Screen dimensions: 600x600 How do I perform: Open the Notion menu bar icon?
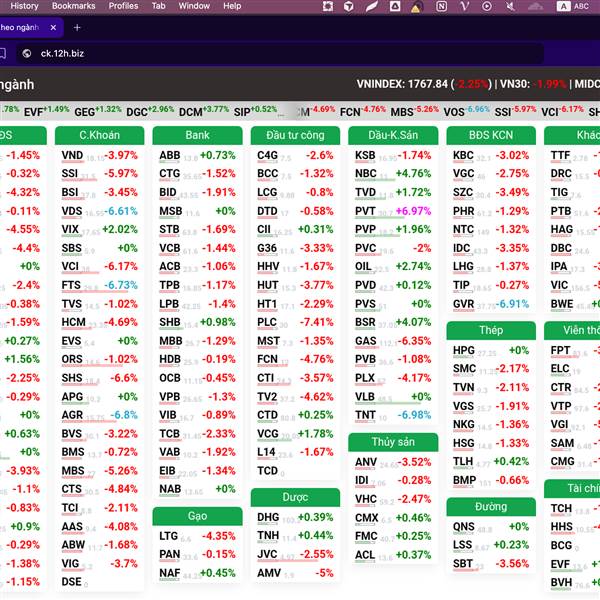click(x=442, y=6)
